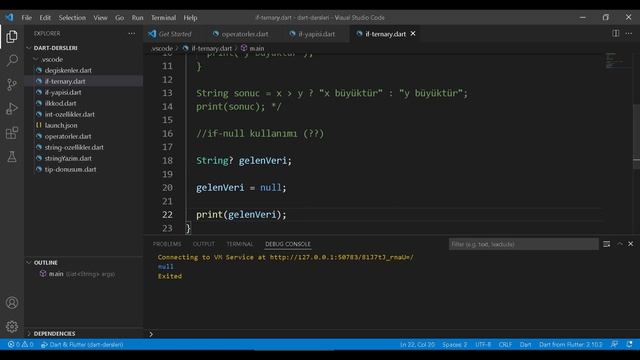The width and height of the screenshot is (640, 360).
Task: Click the clear console icon
Action: (607, 244)
